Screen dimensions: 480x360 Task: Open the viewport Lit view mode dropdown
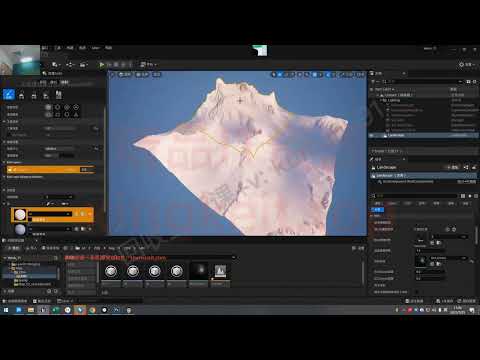tap(142, 75)
